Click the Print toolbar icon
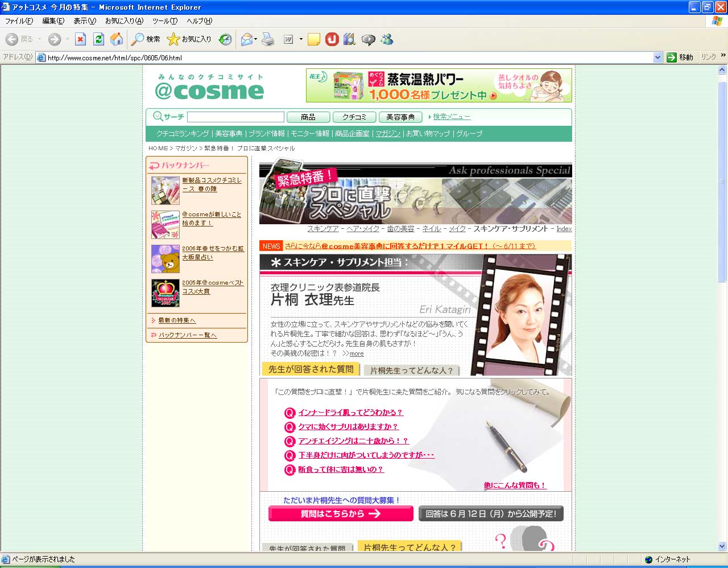 (268, 39)
